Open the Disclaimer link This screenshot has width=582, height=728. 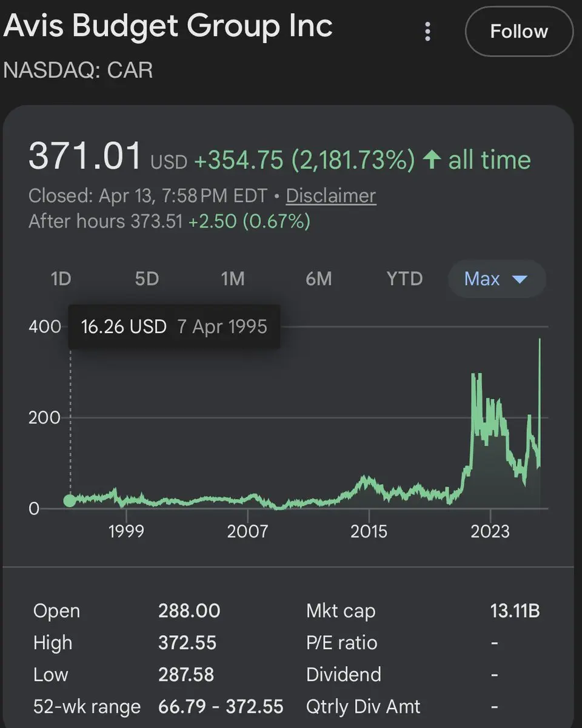[330, 196]
